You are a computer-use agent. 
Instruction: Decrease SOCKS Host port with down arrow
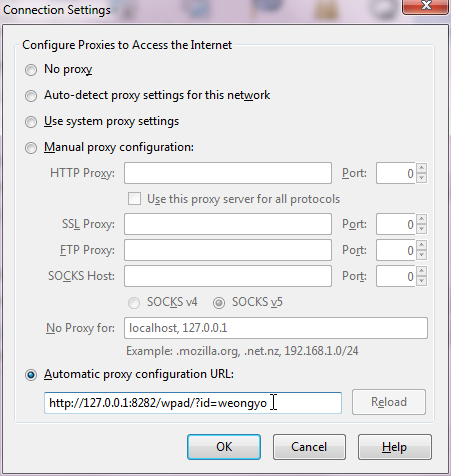pyautogui.click(x=422, y=281)
